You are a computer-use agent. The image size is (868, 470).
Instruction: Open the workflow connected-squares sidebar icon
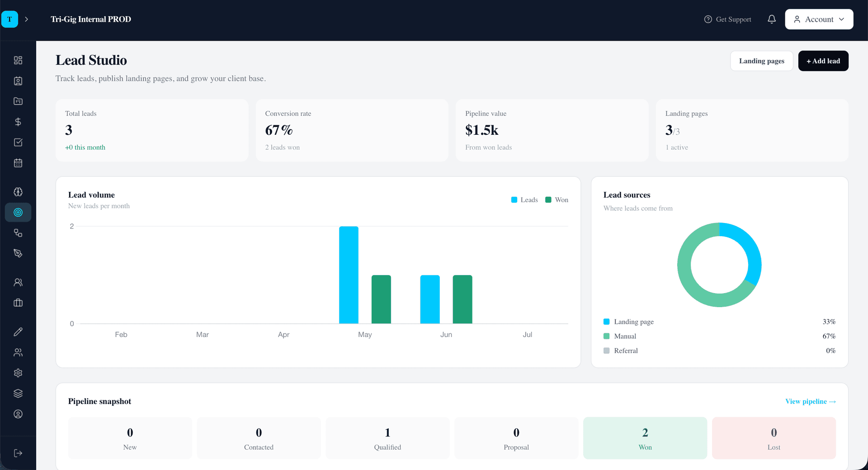click(x=18, y=233)
